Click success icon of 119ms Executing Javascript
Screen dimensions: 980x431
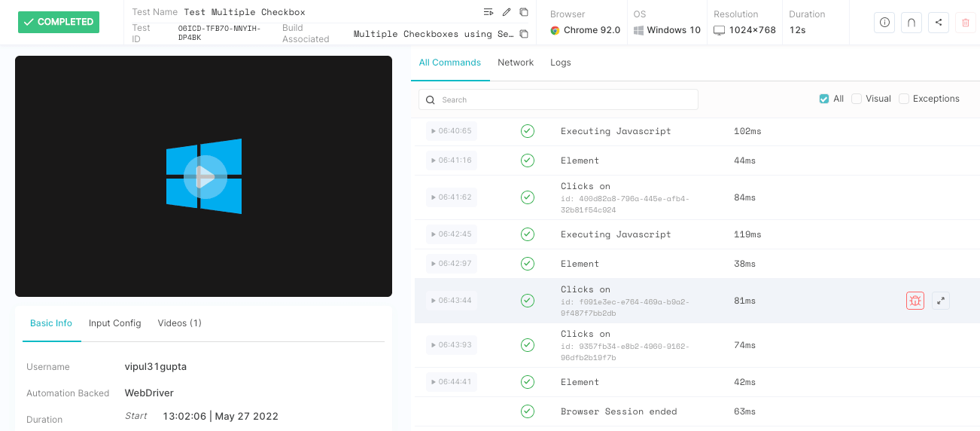(528, 234)
